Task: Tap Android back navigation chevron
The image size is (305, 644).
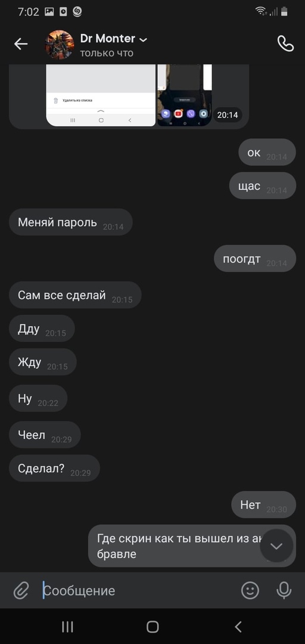Action: point(238,626)
